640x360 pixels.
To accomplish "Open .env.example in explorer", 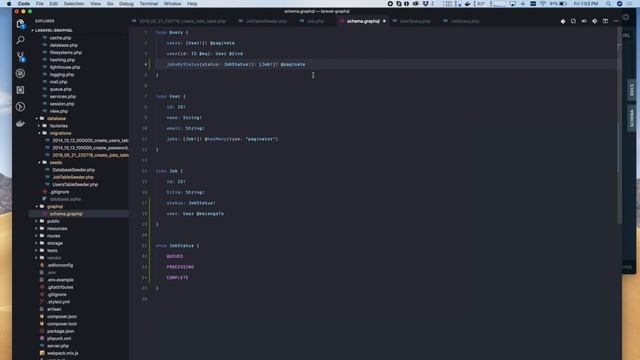I will (60, 280).
